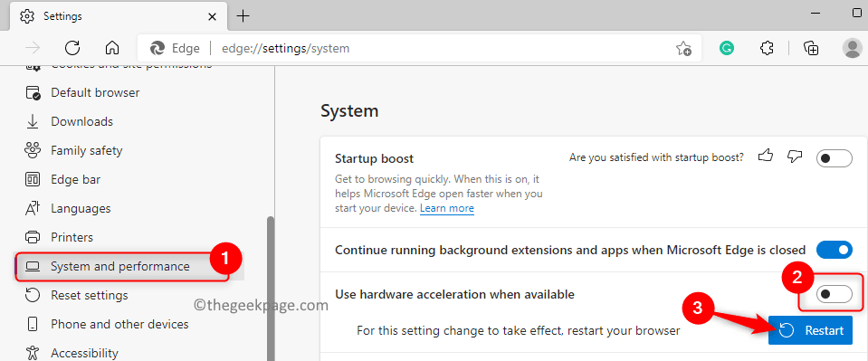
Task: Maximize the Edge window
Action: coord(857,14)
